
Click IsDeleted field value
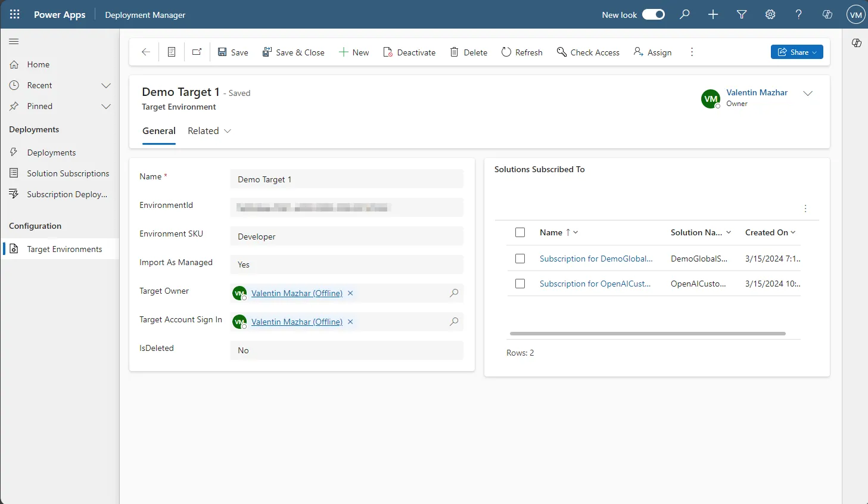[347, 350]
